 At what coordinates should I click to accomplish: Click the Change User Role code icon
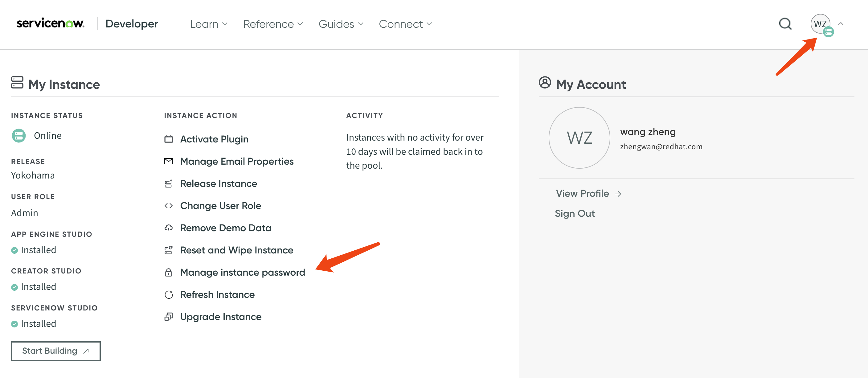[x=169, y=206]
